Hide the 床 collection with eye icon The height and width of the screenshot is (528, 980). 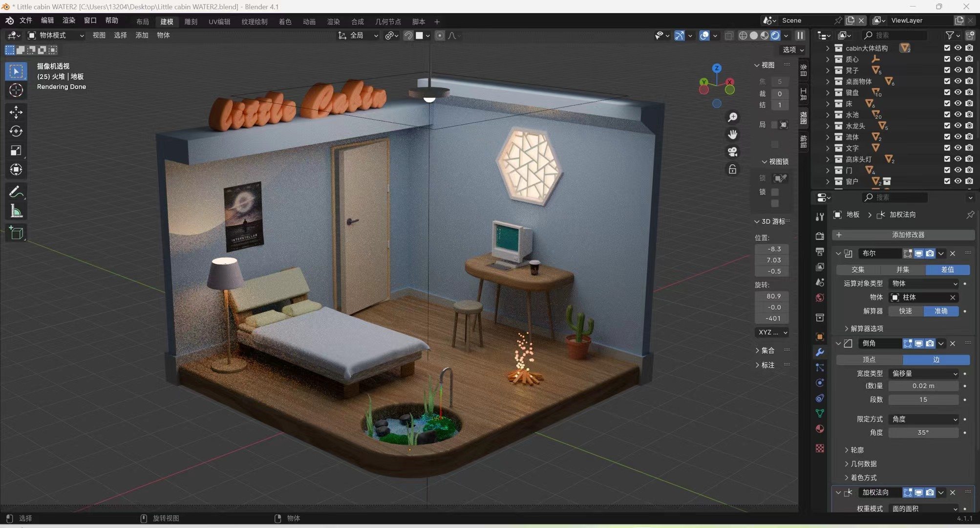coord(958,103)
